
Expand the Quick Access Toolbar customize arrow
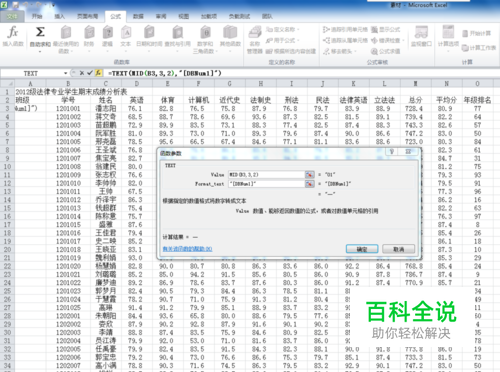tap(53, 5)
